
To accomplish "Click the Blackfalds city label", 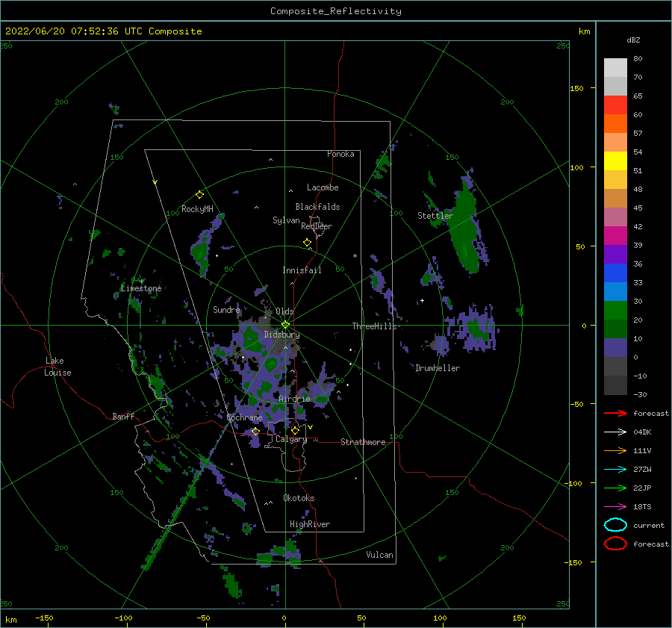I will [317, 207].
